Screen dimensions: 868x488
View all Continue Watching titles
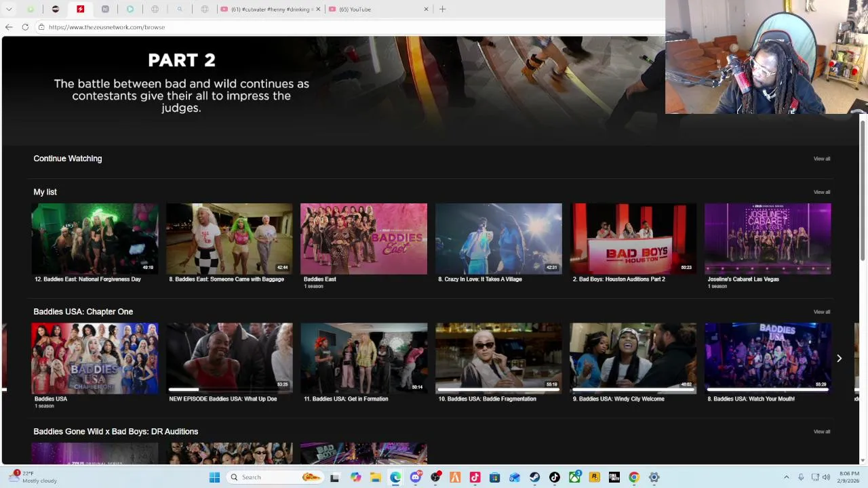(x=821, y=159)
